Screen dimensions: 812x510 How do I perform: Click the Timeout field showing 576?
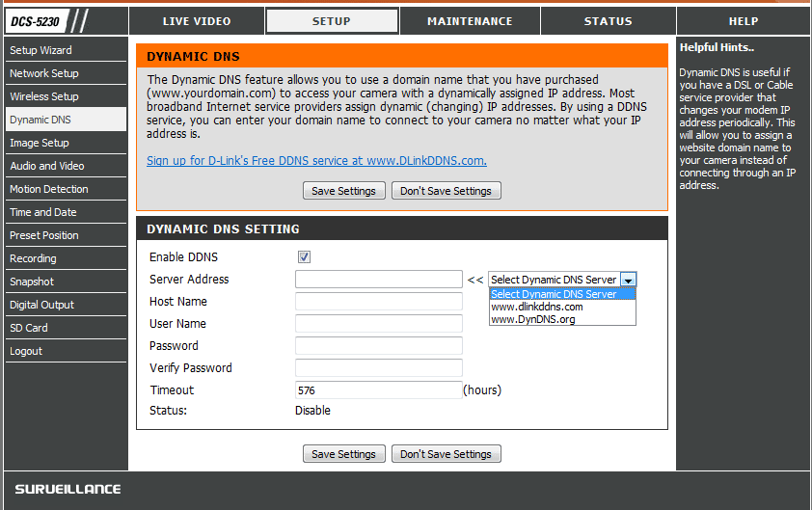pos(379,389)
